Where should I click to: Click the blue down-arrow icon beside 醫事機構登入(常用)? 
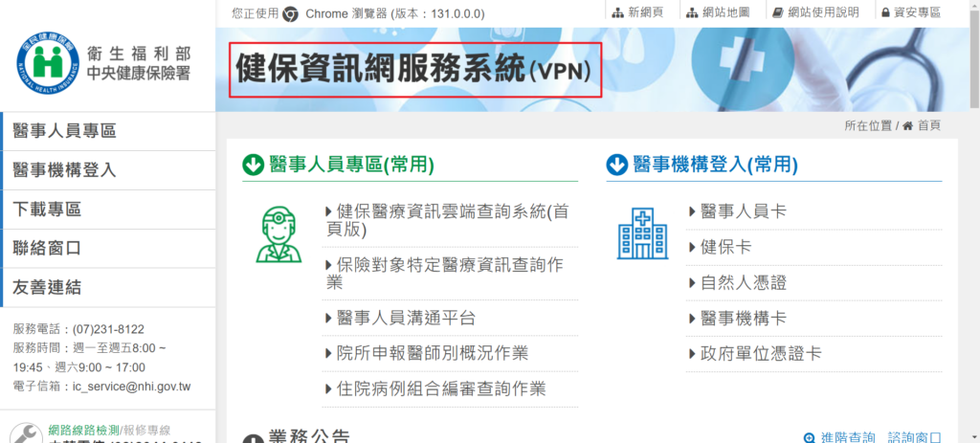click(617, 165)
